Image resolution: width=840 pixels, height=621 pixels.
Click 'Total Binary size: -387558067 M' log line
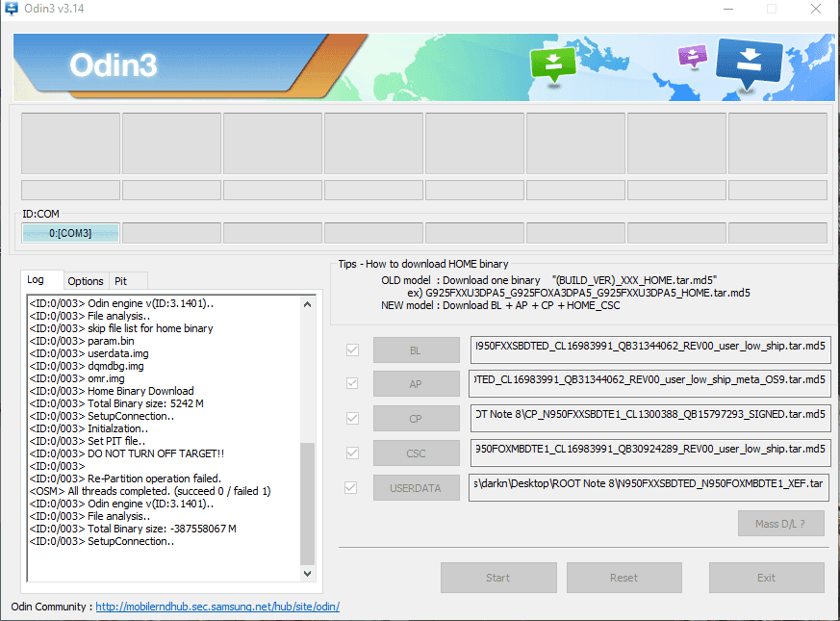pyautogui.click(x=133, y=529)
